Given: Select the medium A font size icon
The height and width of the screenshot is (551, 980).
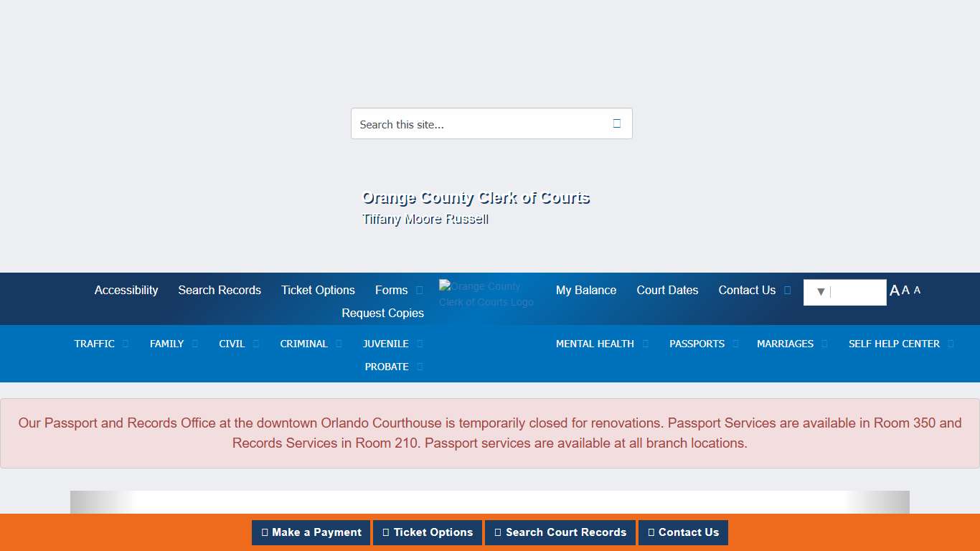Looking at the screenshot, I should 905,290.
